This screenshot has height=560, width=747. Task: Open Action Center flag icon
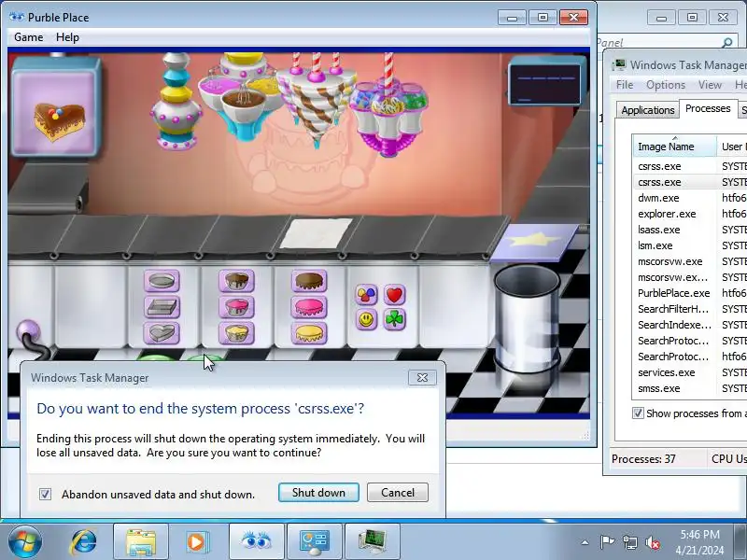[x=607, y=542]
